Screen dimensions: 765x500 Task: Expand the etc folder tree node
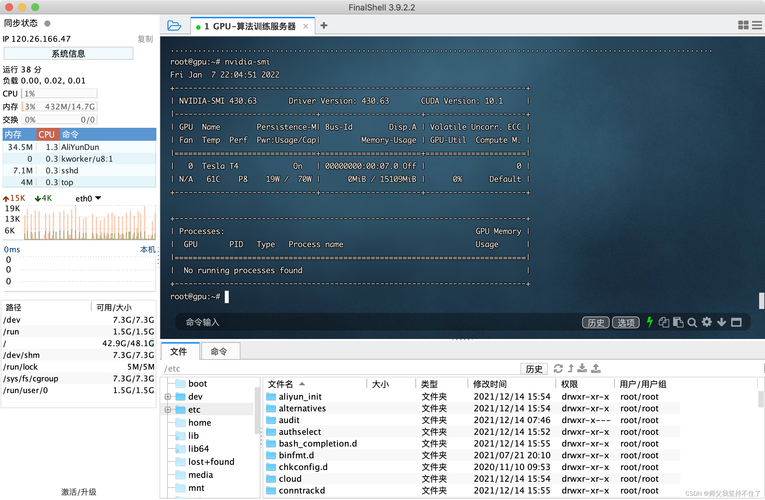pyautogui.click(x=167, y=410)
